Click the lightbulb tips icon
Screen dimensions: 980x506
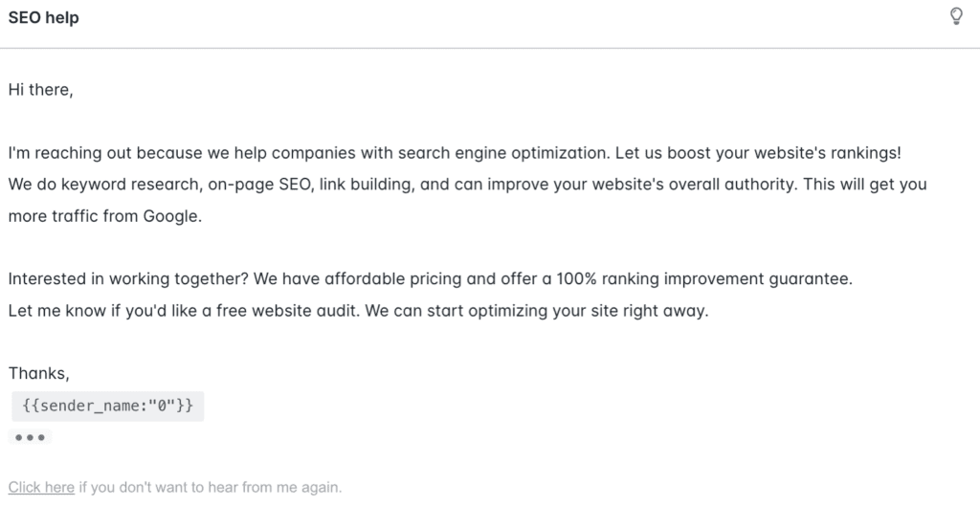tap(956, 16)
